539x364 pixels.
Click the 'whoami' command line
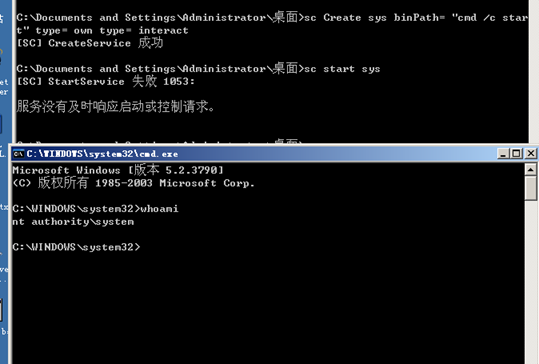coord(95,209)
